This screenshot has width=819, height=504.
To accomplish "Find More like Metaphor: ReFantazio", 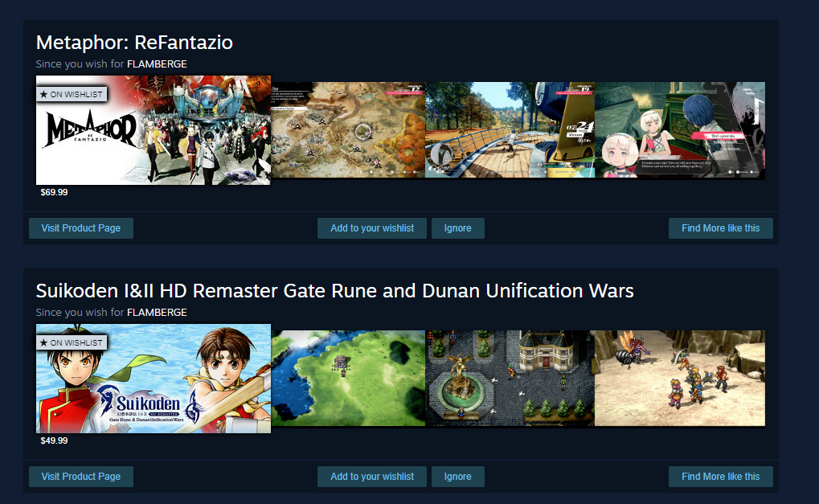I will (721, 228).
